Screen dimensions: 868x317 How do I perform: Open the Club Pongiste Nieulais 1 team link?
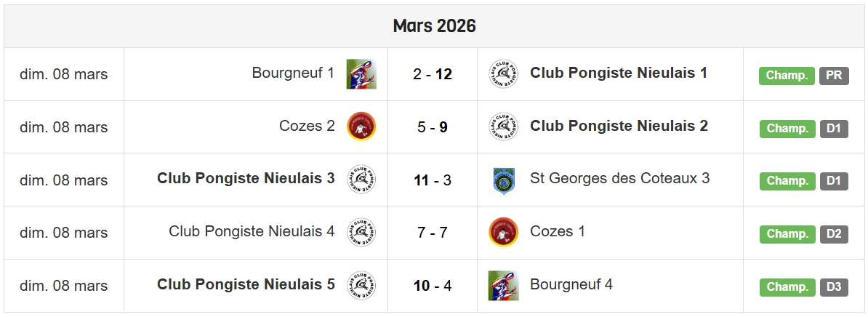(x=619, y=73)
